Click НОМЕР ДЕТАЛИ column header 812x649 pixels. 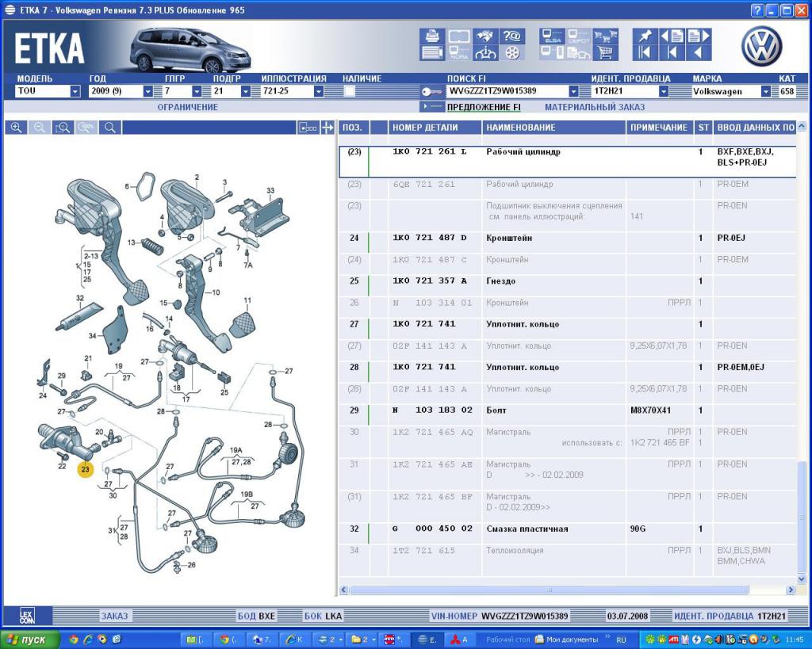435,128
